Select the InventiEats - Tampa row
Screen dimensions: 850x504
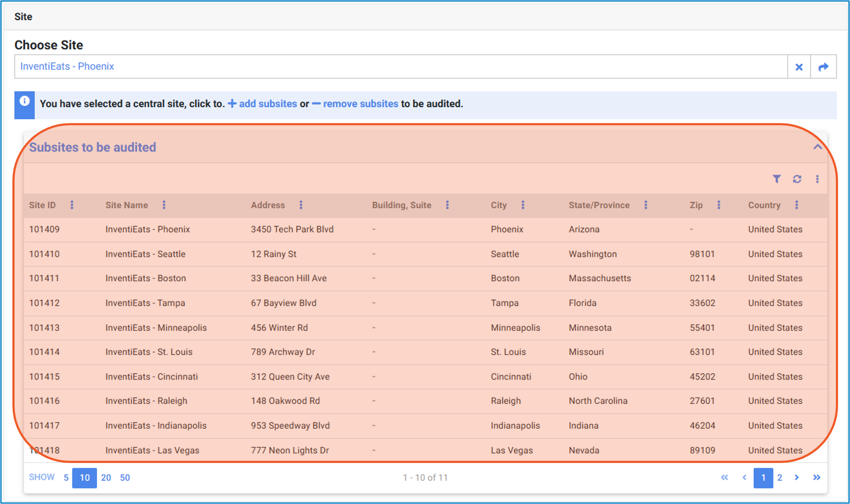[x=145, y=303]
